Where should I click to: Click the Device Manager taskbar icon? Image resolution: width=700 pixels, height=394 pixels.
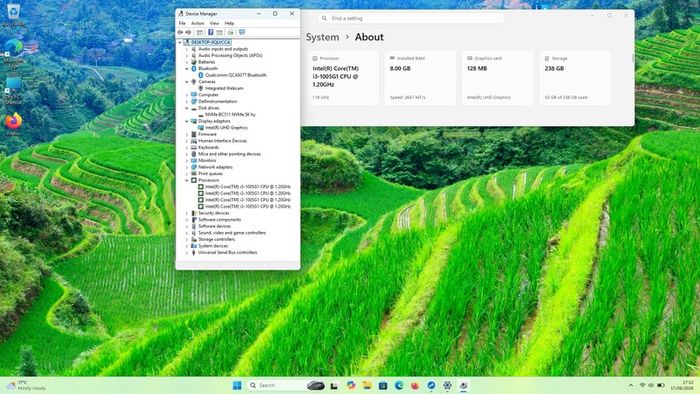(463, 386)
